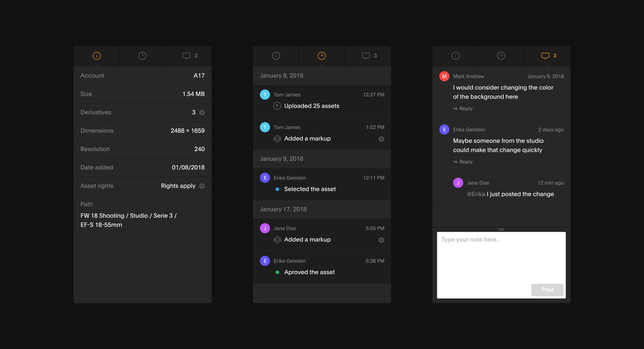Screen dimensions: 644x349
Task: Reply to Mark Andrew's comment
Action: click(463, 109)
